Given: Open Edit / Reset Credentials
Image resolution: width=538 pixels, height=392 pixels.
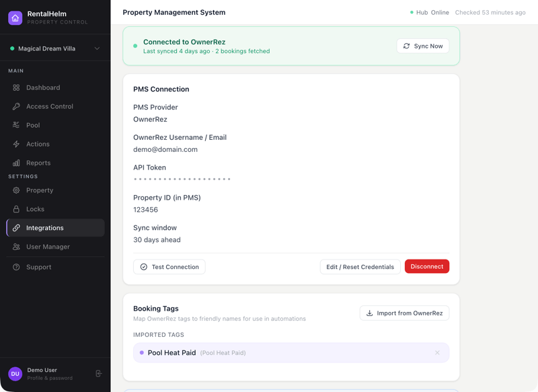Looking at the screenshot, I should pos(358,266).
